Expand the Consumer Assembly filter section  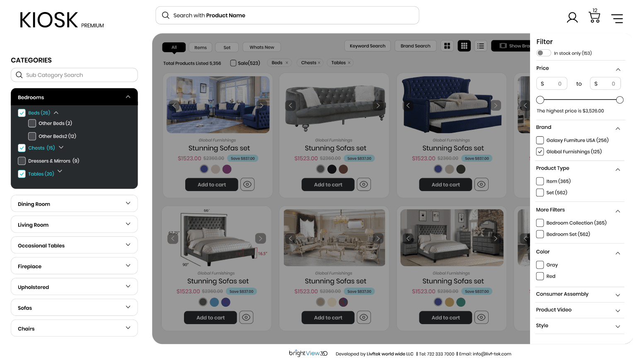point(580,294)
